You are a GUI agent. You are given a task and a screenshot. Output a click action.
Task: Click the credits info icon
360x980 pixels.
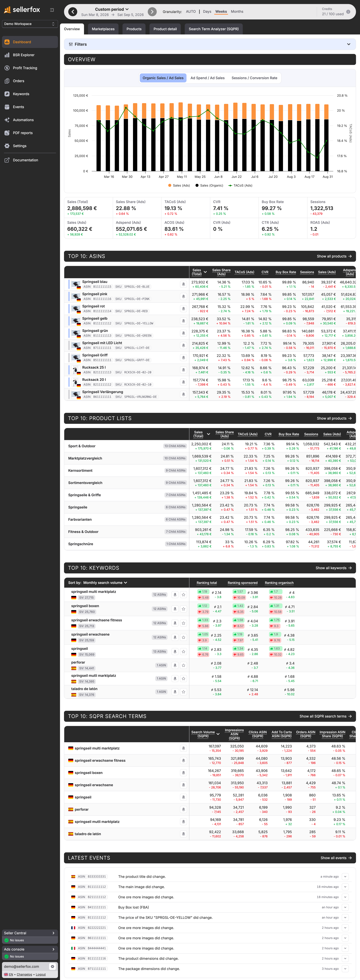click(x=348, y=12)
